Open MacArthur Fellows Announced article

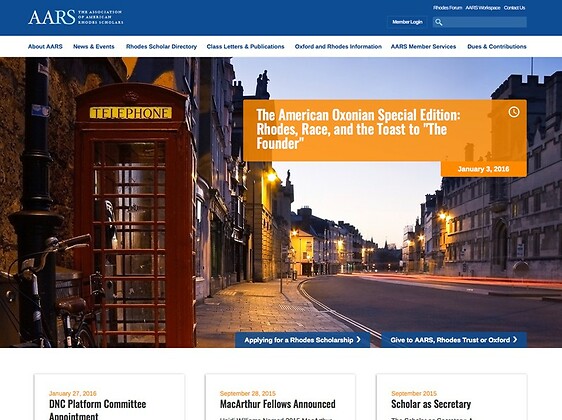pos(278,404)
